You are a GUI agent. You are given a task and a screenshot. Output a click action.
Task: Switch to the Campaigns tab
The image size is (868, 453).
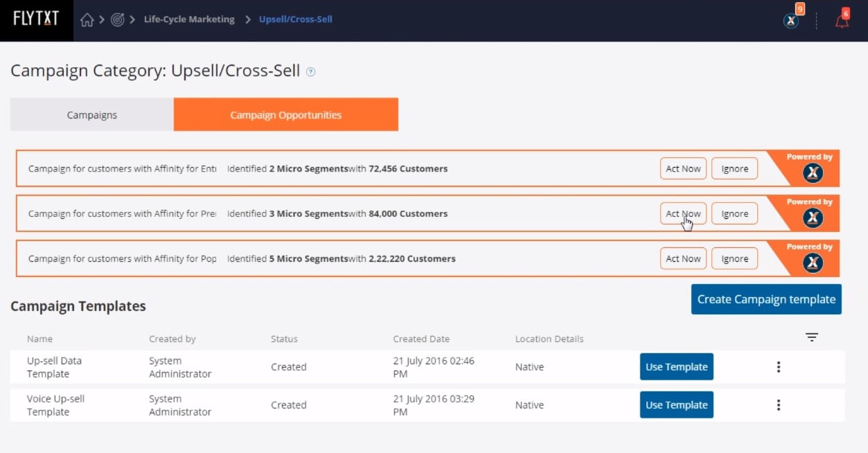point(91,115)
